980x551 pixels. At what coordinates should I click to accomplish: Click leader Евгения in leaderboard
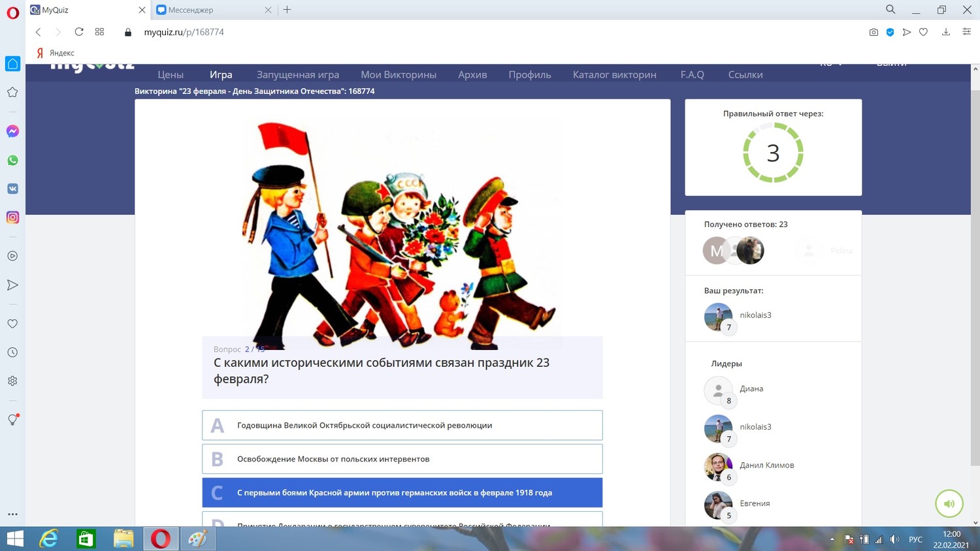click(x=755, y=503)
